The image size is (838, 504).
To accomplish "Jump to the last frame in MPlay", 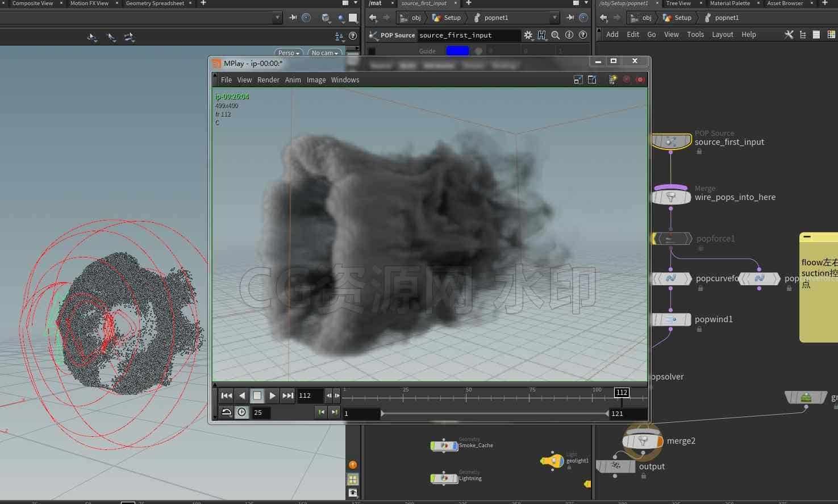I will pyautogui.click(x=288, y=395).
